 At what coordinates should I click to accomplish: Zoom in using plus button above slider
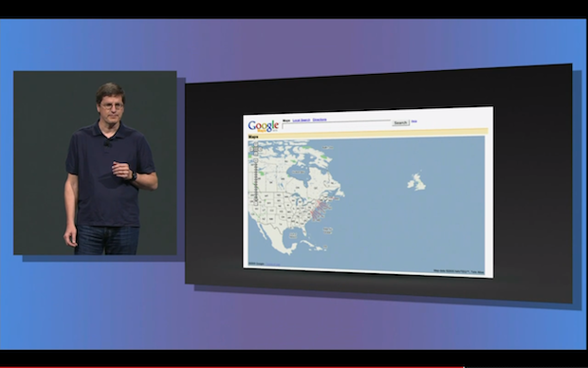point(256,160)
